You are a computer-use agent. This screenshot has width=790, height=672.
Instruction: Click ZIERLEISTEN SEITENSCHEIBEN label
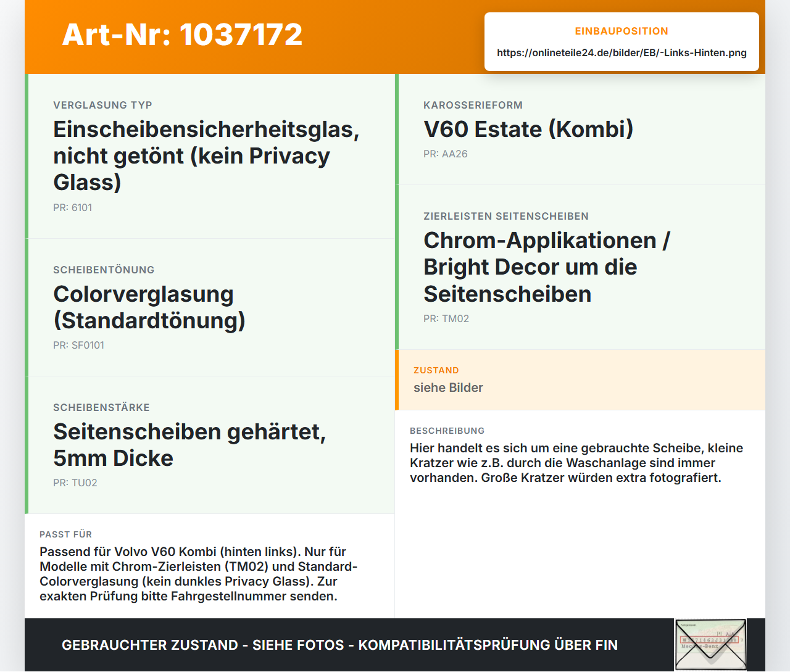(x=505, y=216)
